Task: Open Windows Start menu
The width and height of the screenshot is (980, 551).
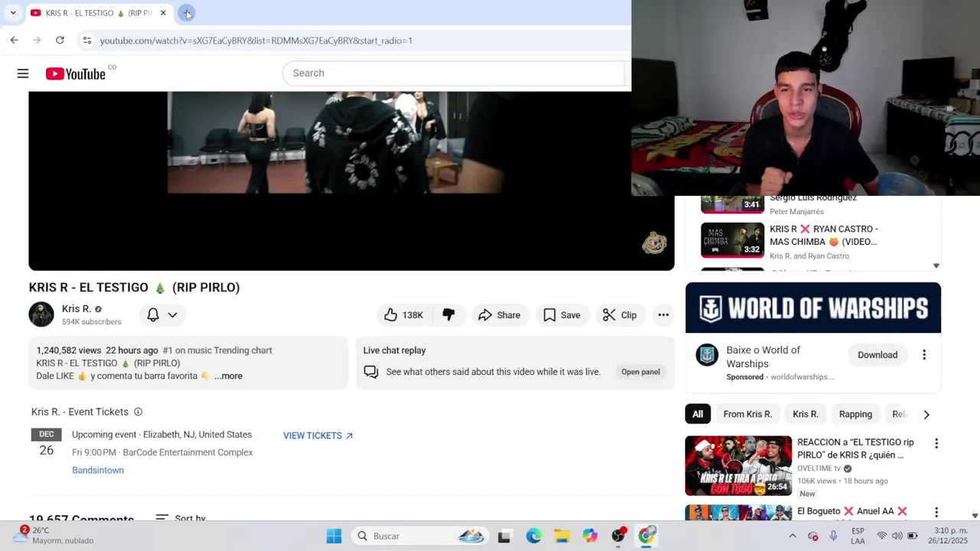Action: point(334,536)
